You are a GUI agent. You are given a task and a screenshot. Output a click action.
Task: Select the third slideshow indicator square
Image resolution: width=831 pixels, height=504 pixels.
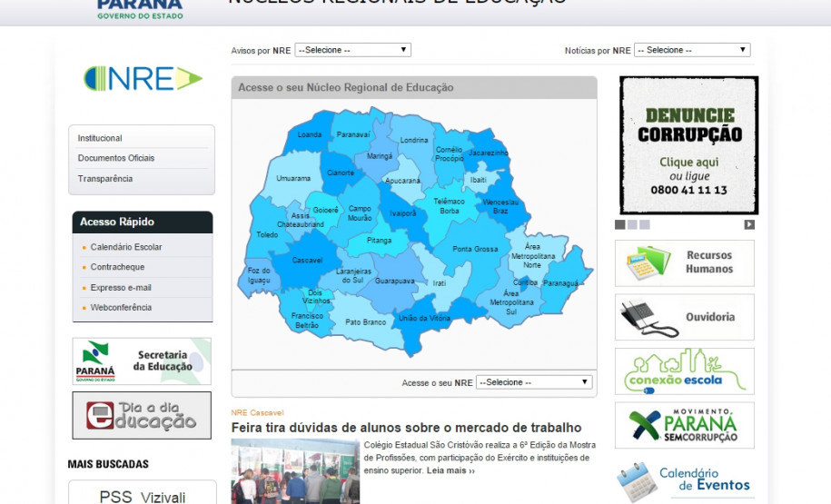point(645,224)
